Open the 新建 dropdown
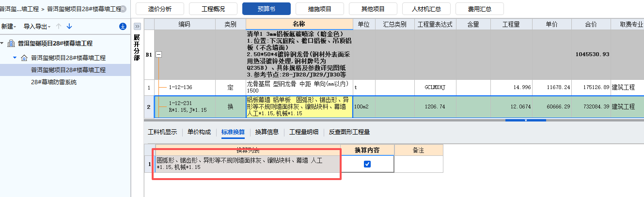 8,26
